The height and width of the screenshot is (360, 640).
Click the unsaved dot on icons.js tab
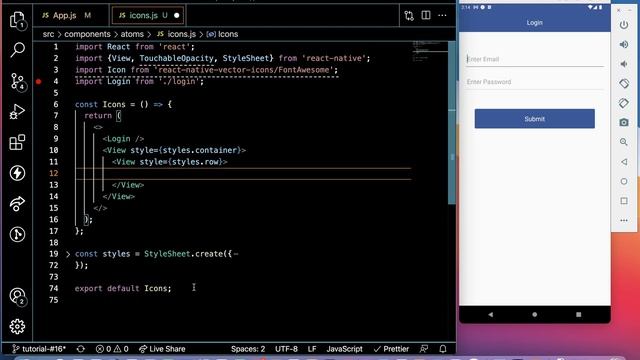(177, 16)
